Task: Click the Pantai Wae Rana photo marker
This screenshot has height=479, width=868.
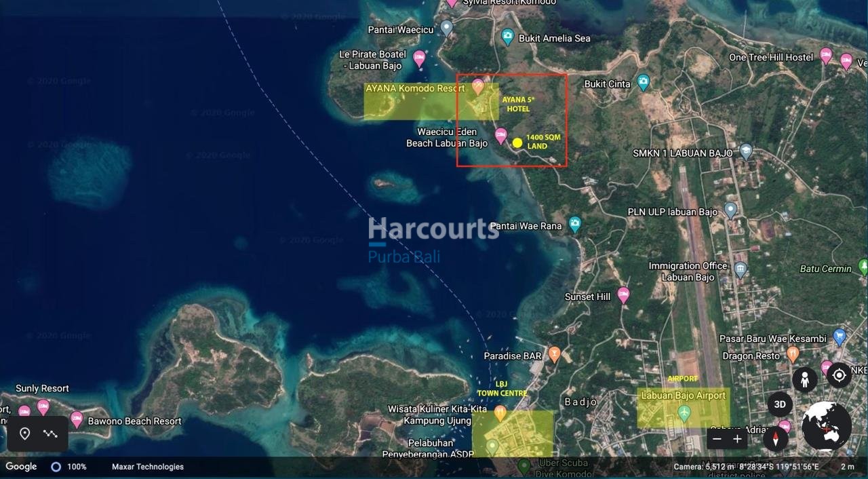Action: [x=575, y=224]
